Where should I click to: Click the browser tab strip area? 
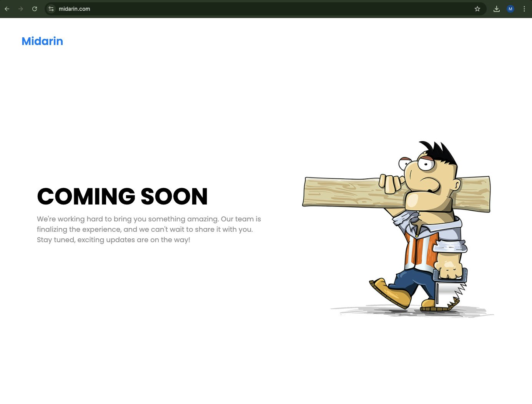(x=269, y=2)
